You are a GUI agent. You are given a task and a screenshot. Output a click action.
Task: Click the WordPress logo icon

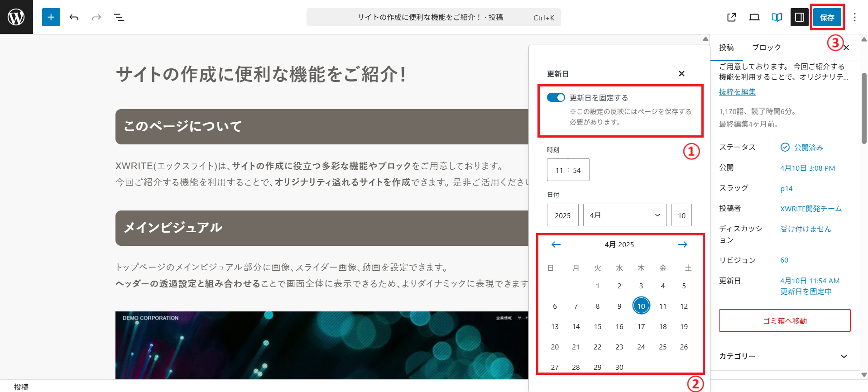16,17
